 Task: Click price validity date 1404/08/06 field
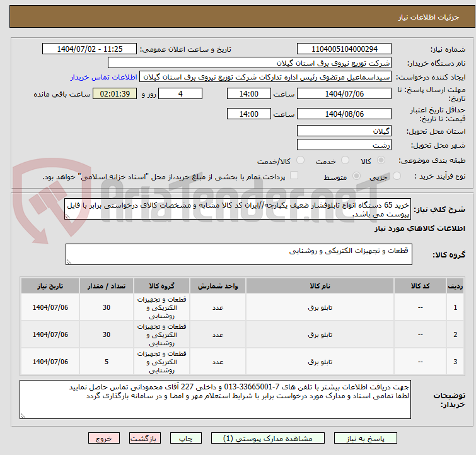[x=344, y=114]
